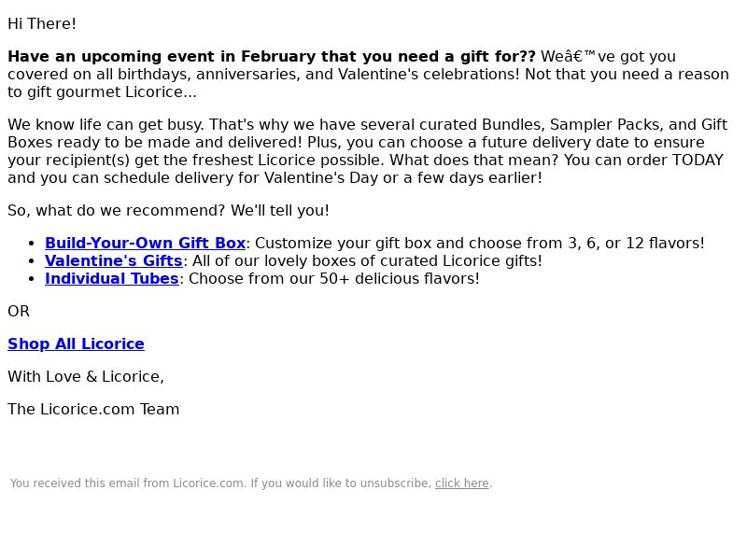Follow the Valentine's Gifts link

coord(114,261)
